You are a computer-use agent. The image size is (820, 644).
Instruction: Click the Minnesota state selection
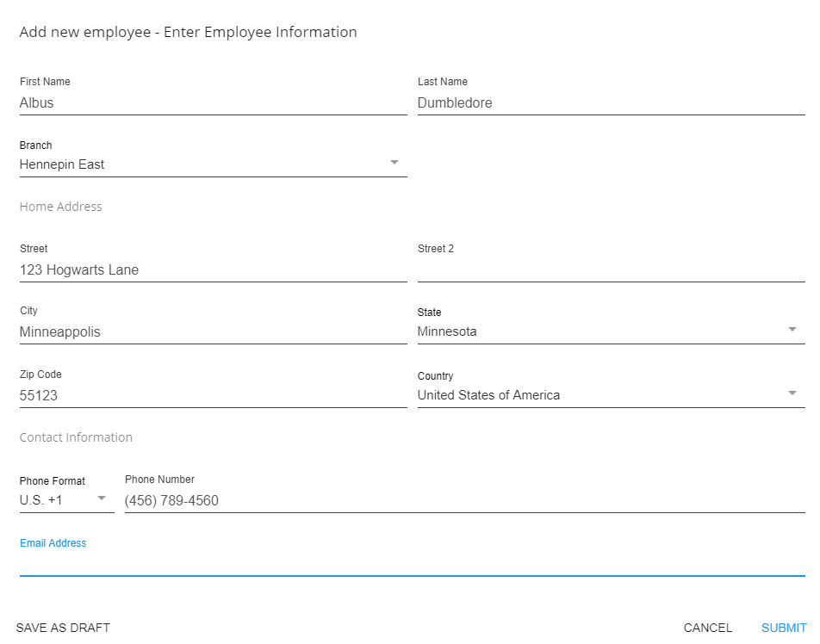coord(446,331)
